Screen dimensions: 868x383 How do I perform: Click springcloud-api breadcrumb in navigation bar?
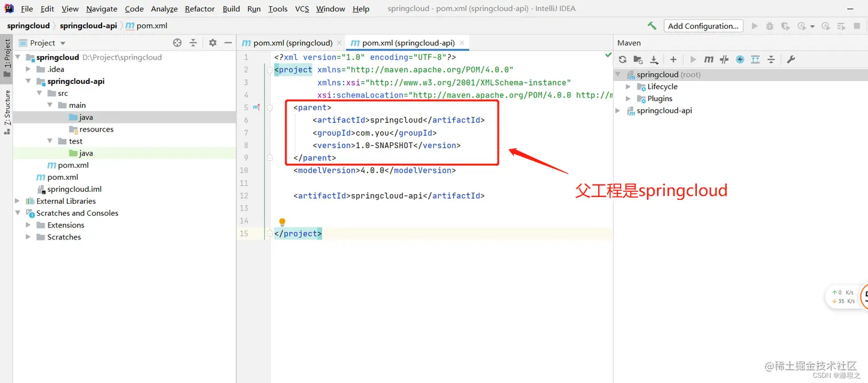88,26
